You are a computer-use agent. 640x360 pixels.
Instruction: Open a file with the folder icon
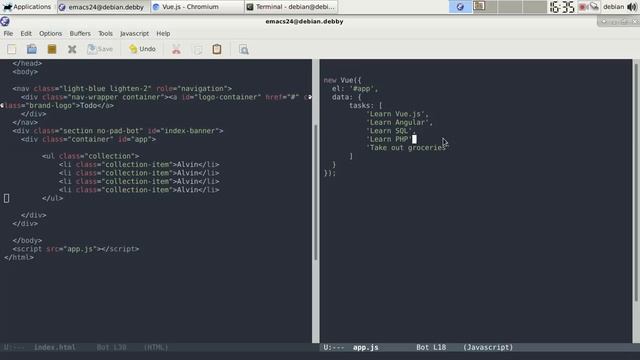click(32, 49)
